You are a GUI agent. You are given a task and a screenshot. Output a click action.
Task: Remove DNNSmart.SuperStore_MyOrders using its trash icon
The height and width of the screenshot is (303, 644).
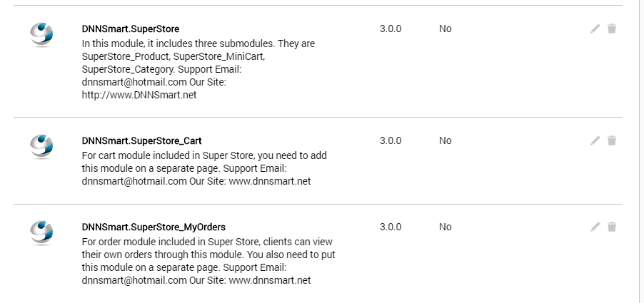pos(612,227)
